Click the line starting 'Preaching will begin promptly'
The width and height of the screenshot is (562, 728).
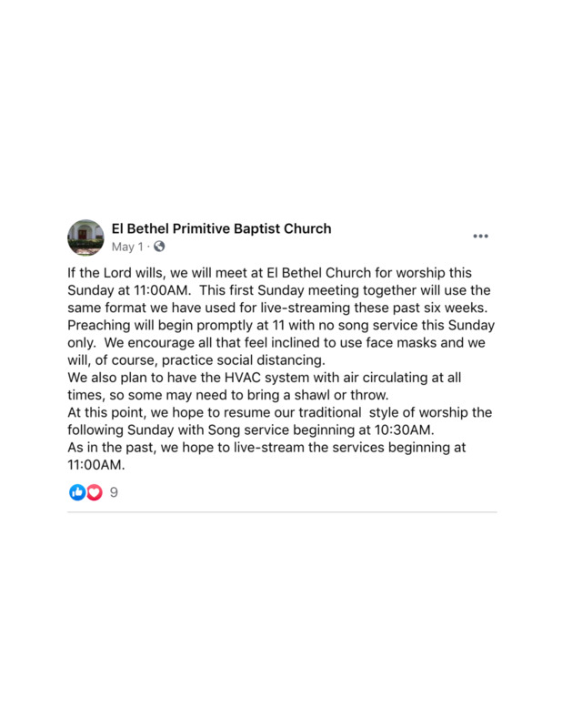281,325
